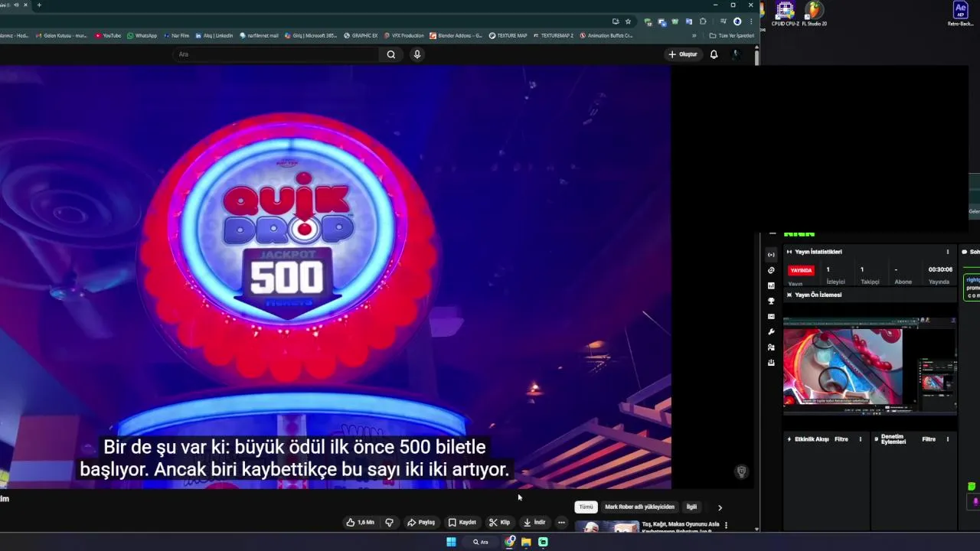980x551 pixels.
Task: Open the Nar Film bookmark
Action: click(x=176, y=35)
